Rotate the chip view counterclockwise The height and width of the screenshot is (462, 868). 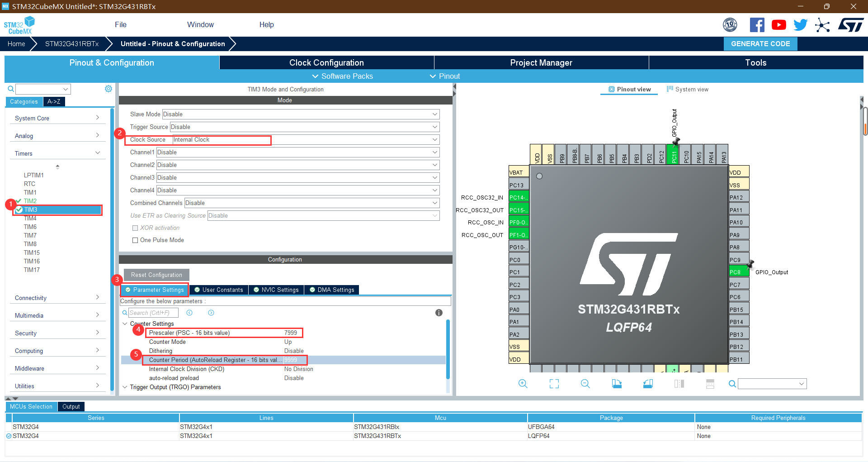648,384
